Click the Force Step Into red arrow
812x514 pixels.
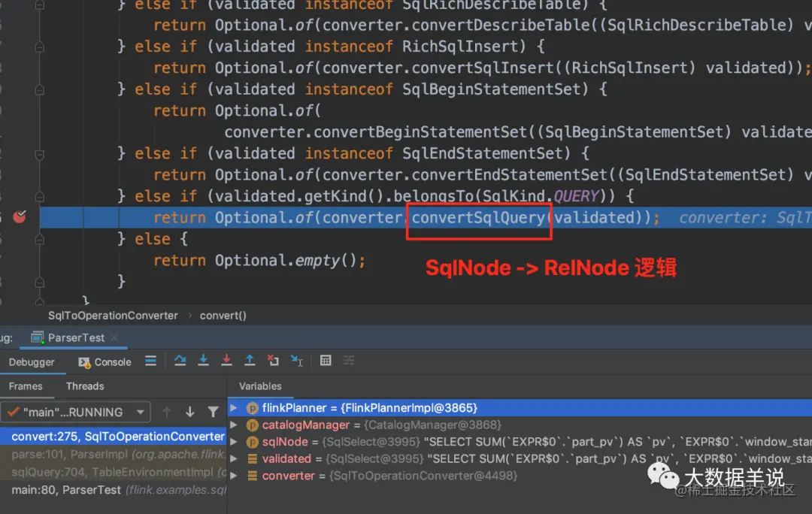[x=226, y=360]
